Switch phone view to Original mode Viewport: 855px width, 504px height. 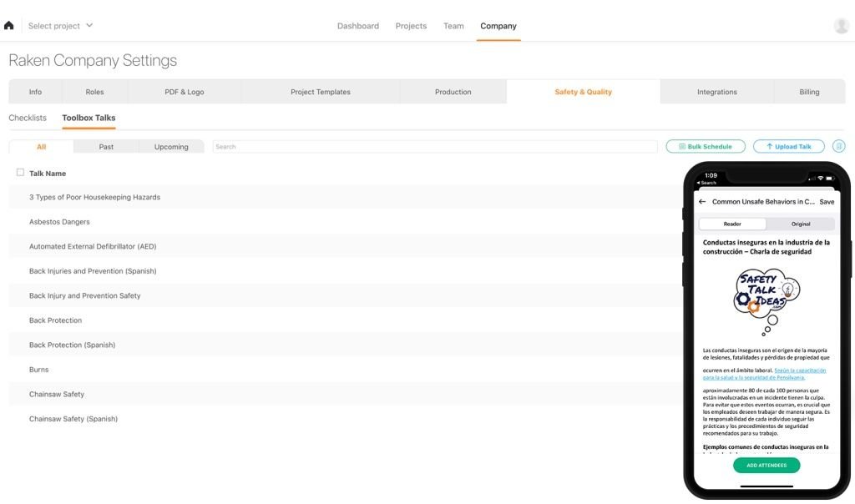pos(801,224)
